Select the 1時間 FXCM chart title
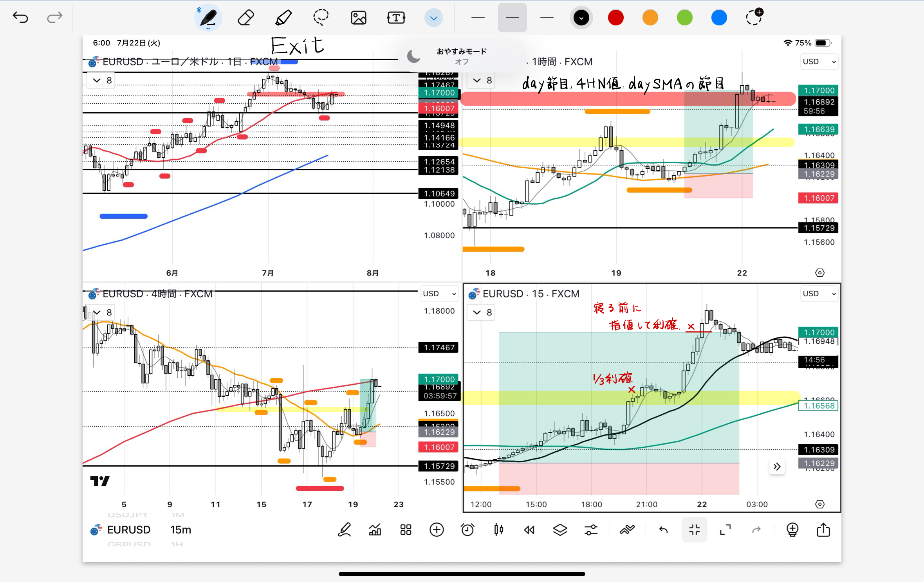Image resolution: width=924 pixels, height=582 pixels. [562, 61]
